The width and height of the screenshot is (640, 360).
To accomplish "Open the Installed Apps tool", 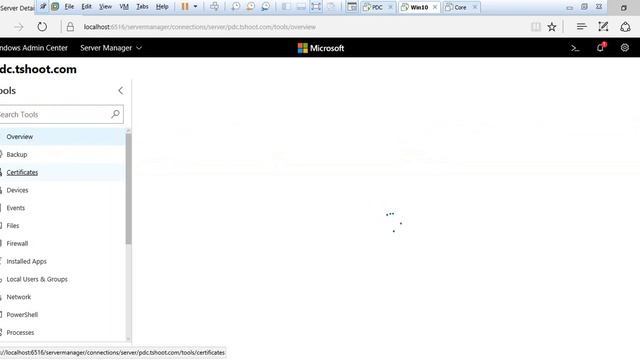I will pyautogui.click(x=62, y=261).
